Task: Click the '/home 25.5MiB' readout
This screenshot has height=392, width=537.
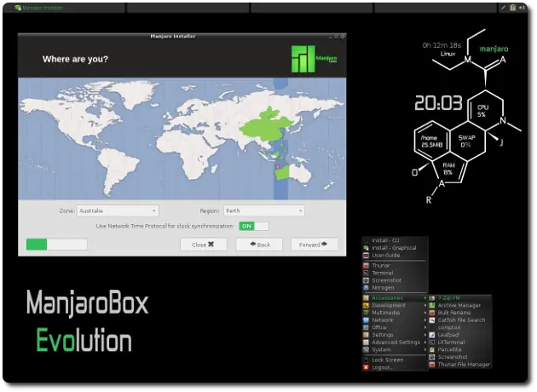Action: coord(431,141)
